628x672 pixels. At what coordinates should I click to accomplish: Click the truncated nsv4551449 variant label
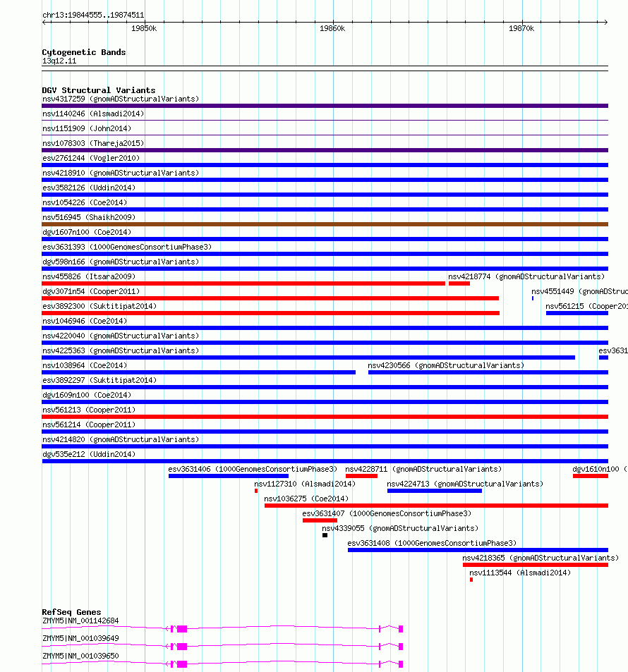tap(579, 291)
